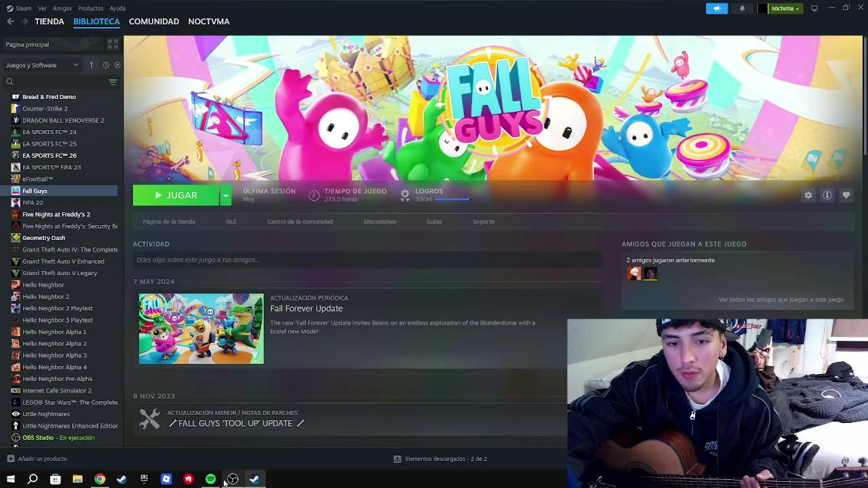Image resolution: width=868 pixels, height=488 pixels.
Task: Open Fall Guys settings gear
Action: point(808,195)
